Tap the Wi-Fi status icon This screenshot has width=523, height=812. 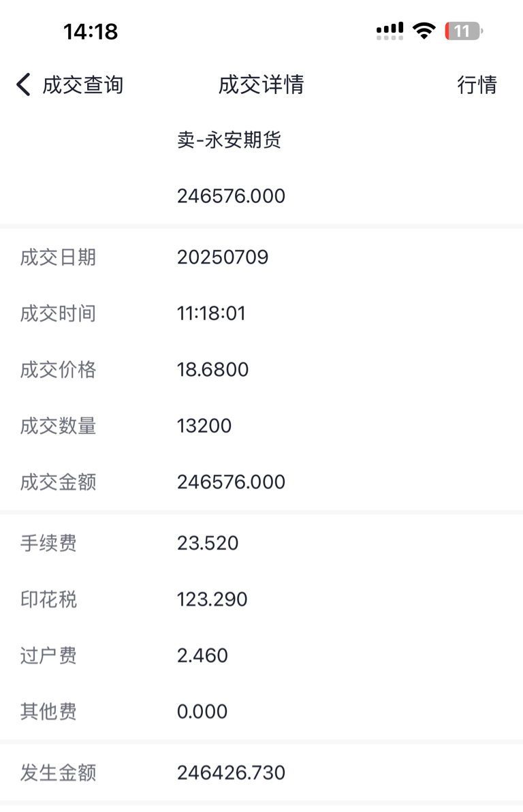click(424, 31)
